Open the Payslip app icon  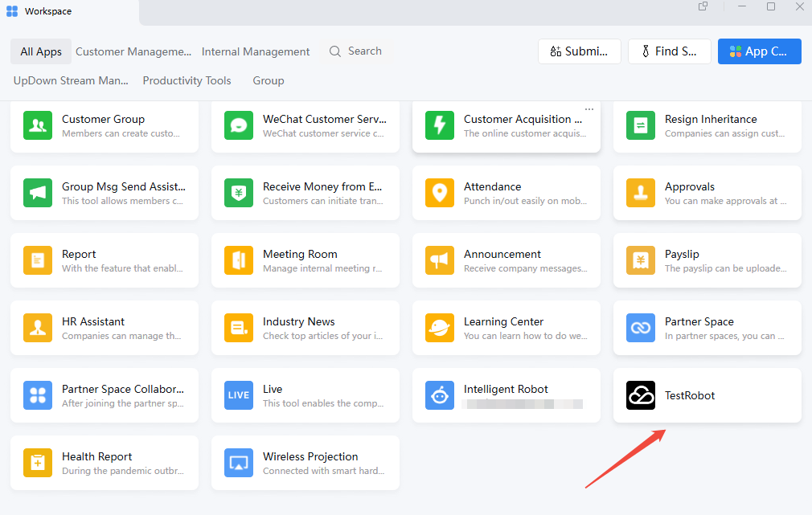point(641,260)
